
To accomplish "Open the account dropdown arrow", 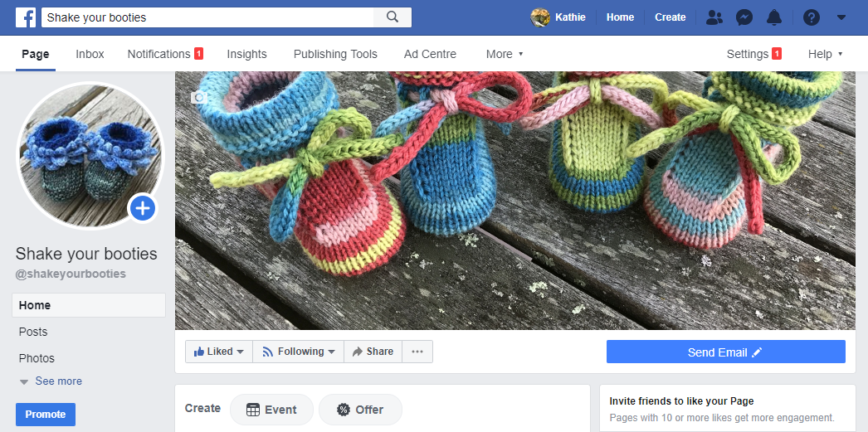I will tap(841, 17).
